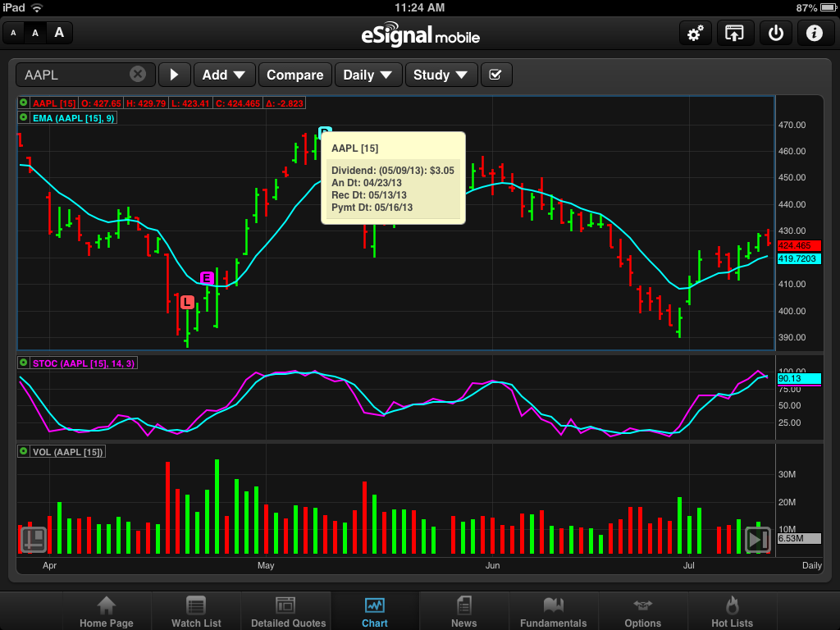Jump to latest bar with skip-forward icon
The width and height of the screenshot is (840, 630).
point(757,539)
